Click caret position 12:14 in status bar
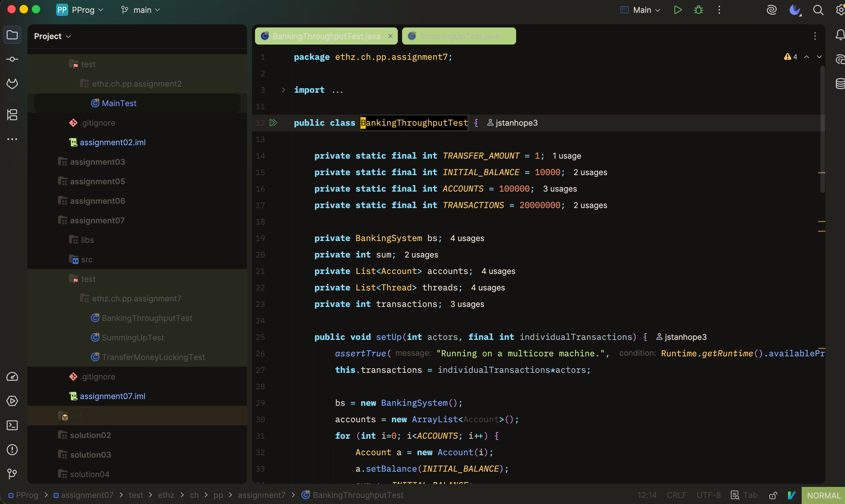 tap(647, 495)
